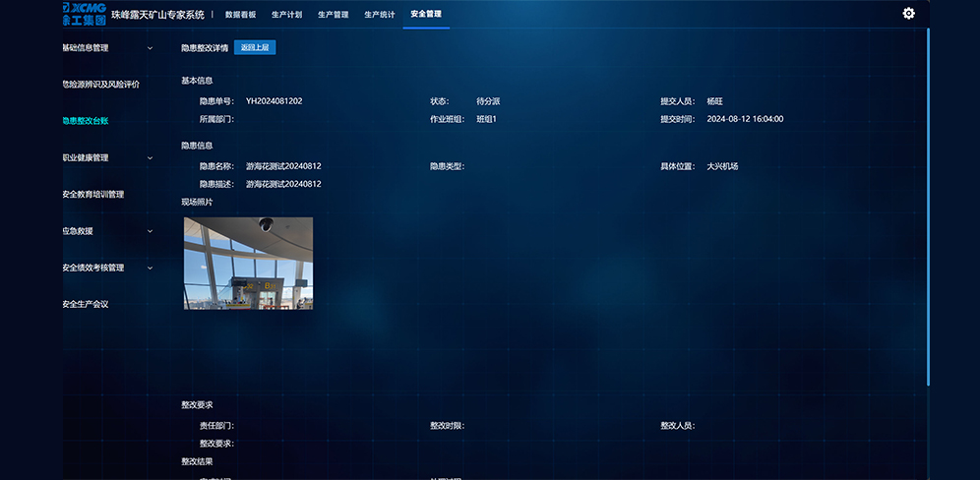The image size is (980, 480).
Task: Expand the 应急救援 chevron
Action: click(x=150, y=231)
